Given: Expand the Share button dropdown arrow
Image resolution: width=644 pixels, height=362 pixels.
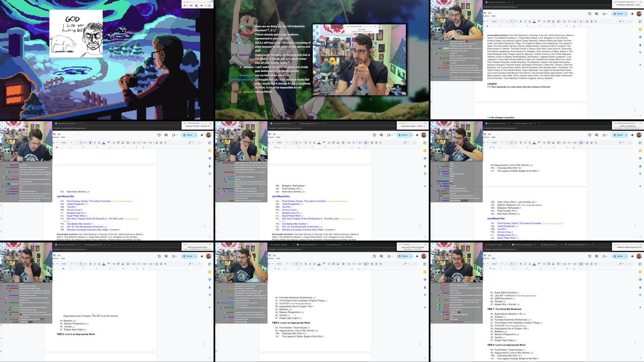Looking at the screenshot, I should [626, 14].
